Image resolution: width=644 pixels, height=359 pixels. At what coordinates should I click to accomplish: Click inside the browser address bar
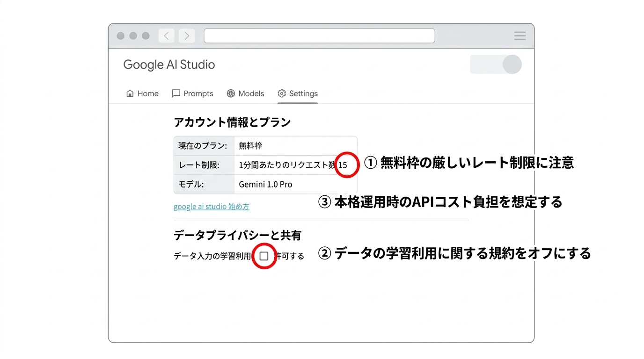319,36
